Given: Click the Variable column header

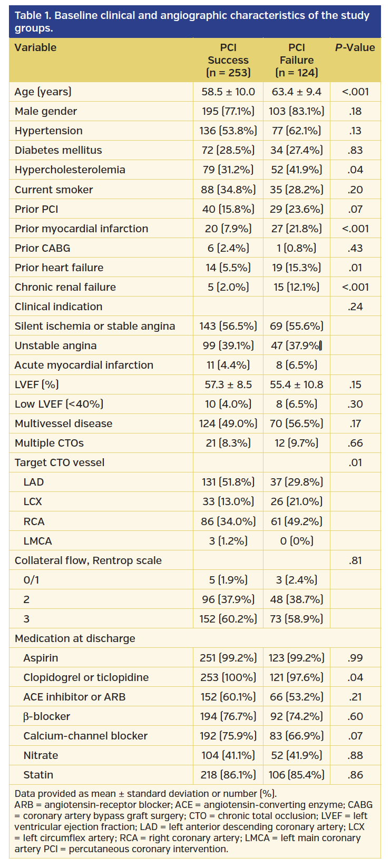Looking at the screenshot, I should [35, 47].
